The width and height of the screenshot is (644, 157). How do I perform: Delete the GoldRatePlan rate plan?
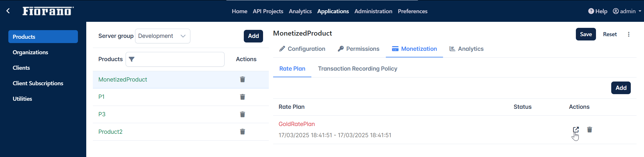tap(589, 130)
